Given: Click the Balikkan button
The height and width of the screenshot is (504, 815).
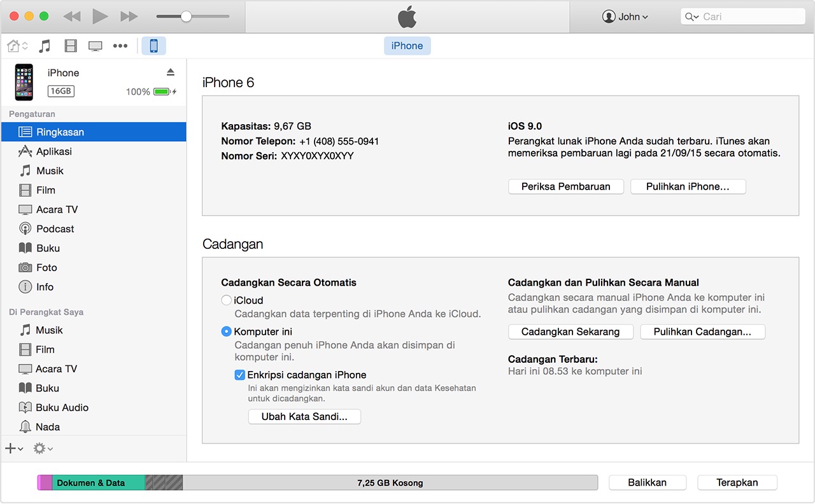Looking at the screenshot, I should 648,482.
